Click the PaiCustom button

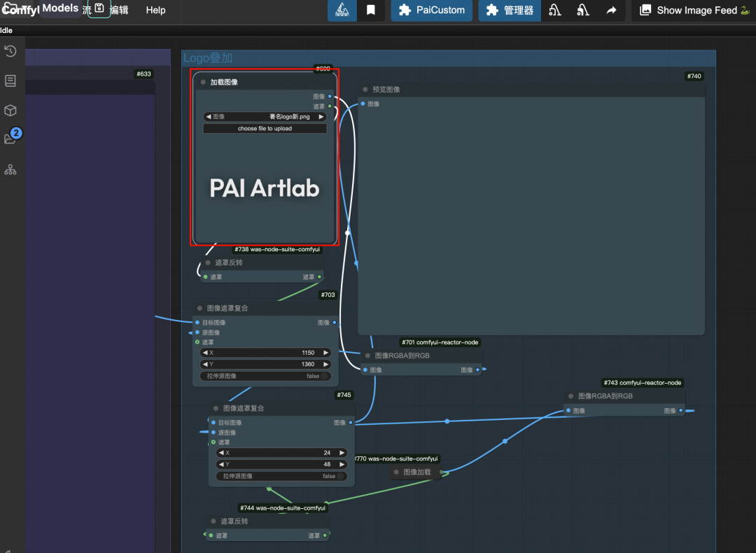coord(431,10)
